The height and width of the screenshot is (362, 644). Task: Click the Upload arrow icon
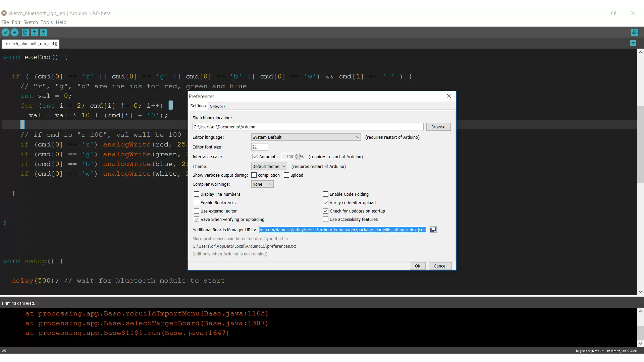(14, 33)
